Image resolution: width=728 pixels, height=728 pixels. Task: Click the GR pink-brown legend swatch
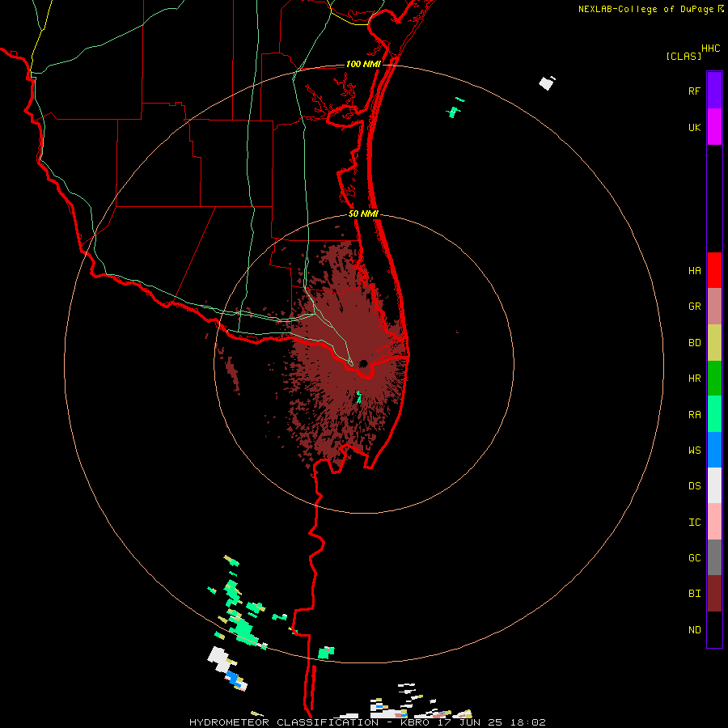click(714, 307)
